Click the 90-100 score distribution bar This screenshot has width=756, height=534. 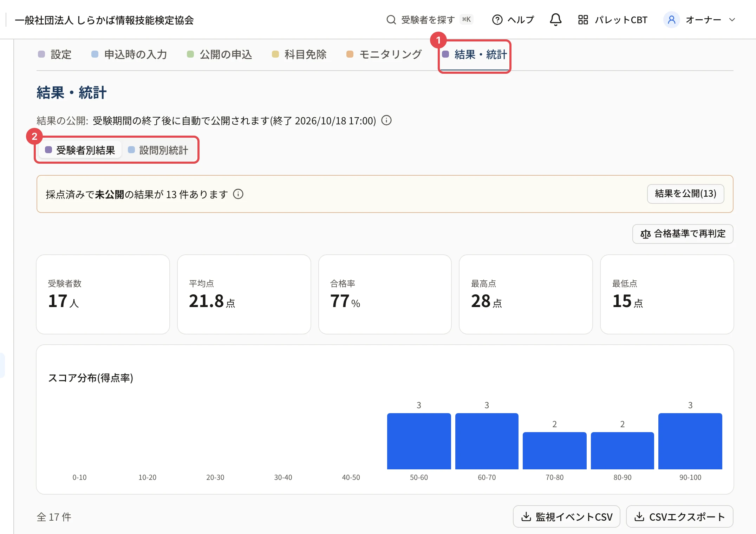[x=690, y=441]
